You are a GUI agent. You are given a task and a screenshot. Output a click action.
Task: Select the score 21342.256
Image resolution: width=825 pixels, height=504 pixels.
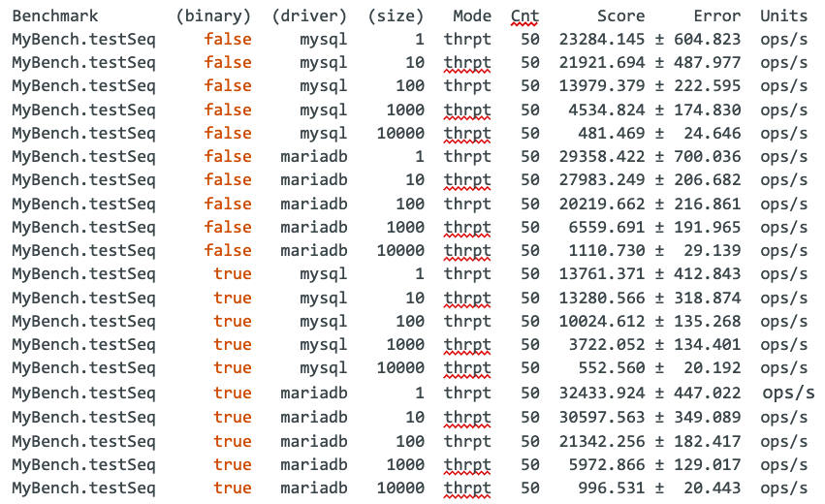pos(602,441)
